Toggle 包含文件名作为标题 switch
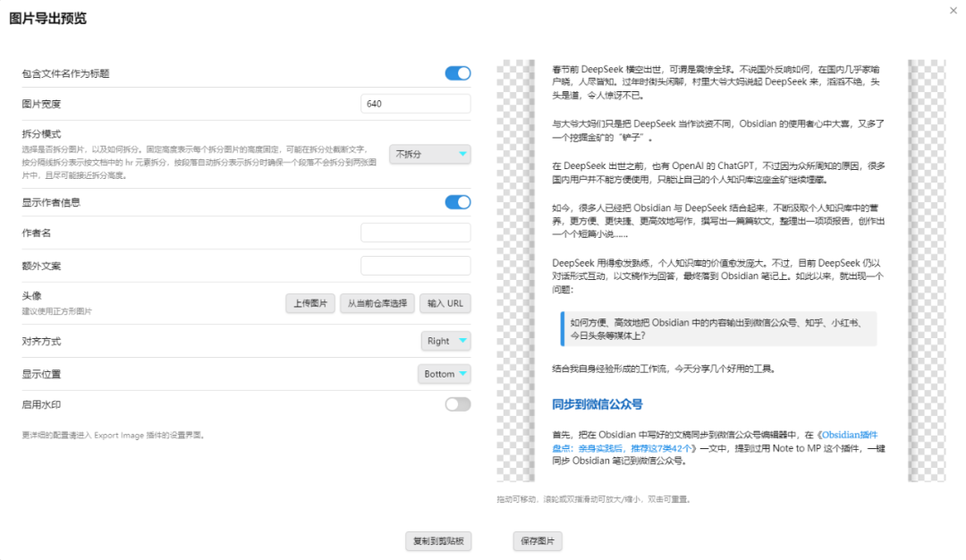Image resolution: width=966 pixels, height=560 pixels. (458, 73)
